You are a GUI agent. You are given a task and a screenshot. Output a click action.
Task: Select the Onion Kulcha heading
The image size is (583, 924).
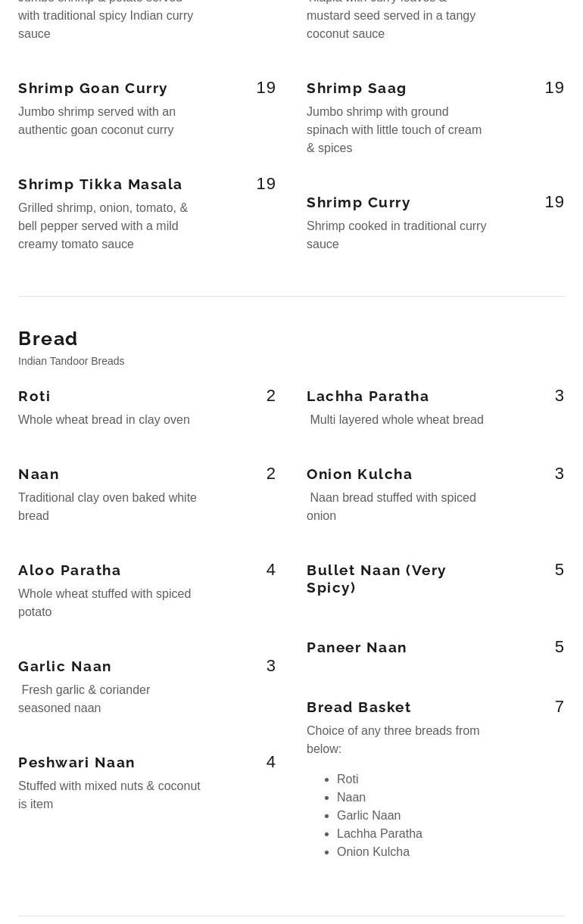coord(360,474)
